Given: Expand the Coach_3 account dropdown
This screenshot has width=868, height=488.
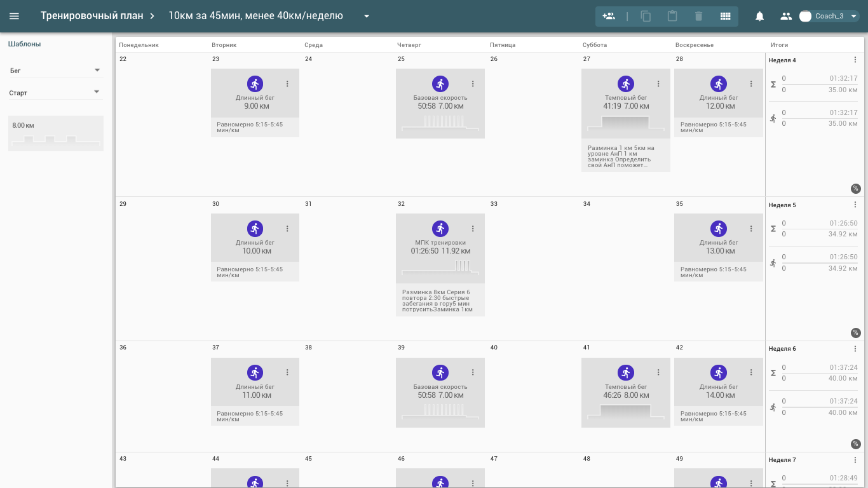Looking at the screenshot, I should click(854, 16).
